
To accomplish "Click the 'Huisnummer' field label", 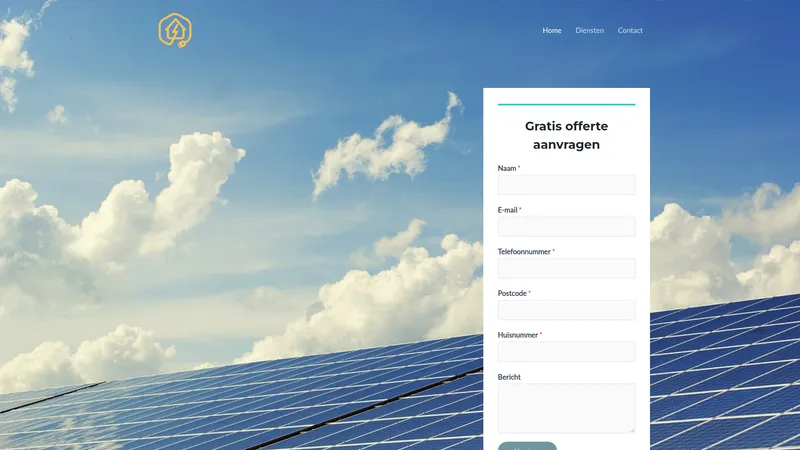I will coord(517,335).
